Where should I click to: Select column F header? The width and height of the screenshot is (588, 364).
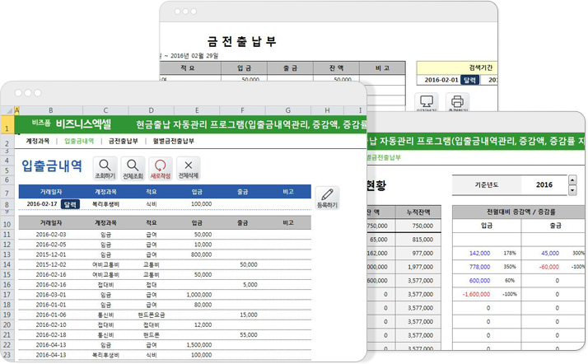tap(243, 110)
